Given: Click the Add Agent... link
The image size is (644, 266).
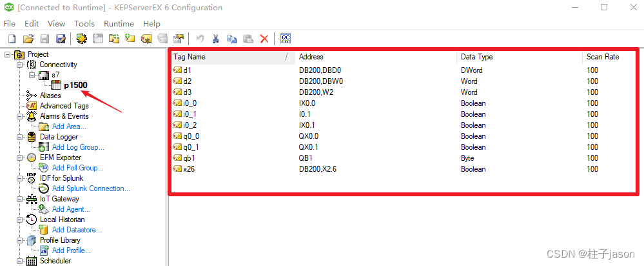Looking at the screenshot, I should click(x=71, y=209).
